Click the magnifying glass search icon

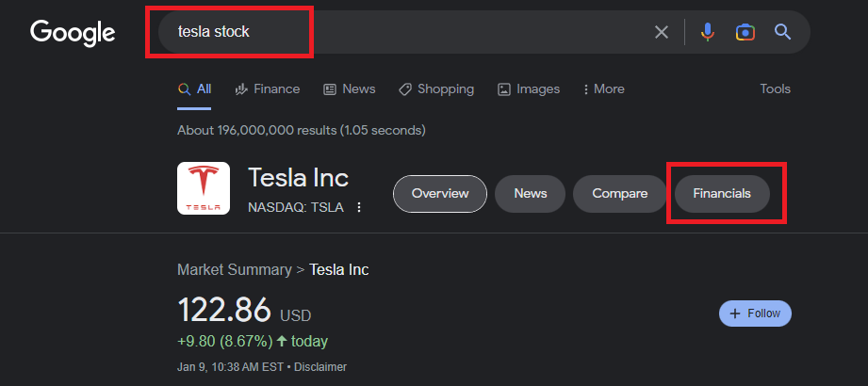point(782,32)
